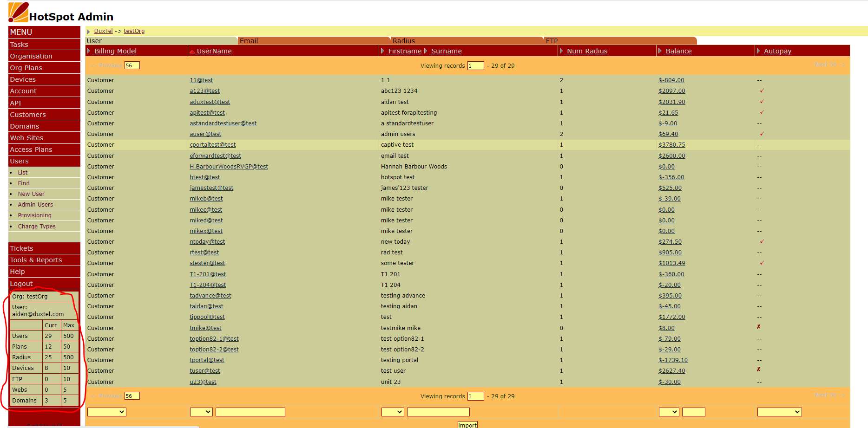Click autopay checkmark for a123@test
This screenshot has width=868, height=428.
coord(762,91)
